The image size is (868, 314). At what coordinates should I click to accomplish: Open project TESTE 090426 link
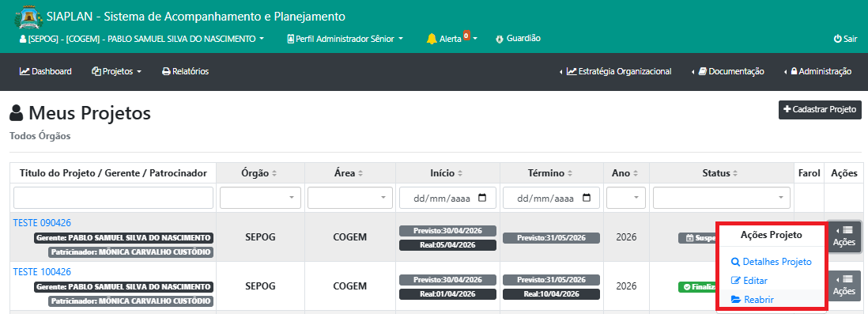(x=42, y=223)
